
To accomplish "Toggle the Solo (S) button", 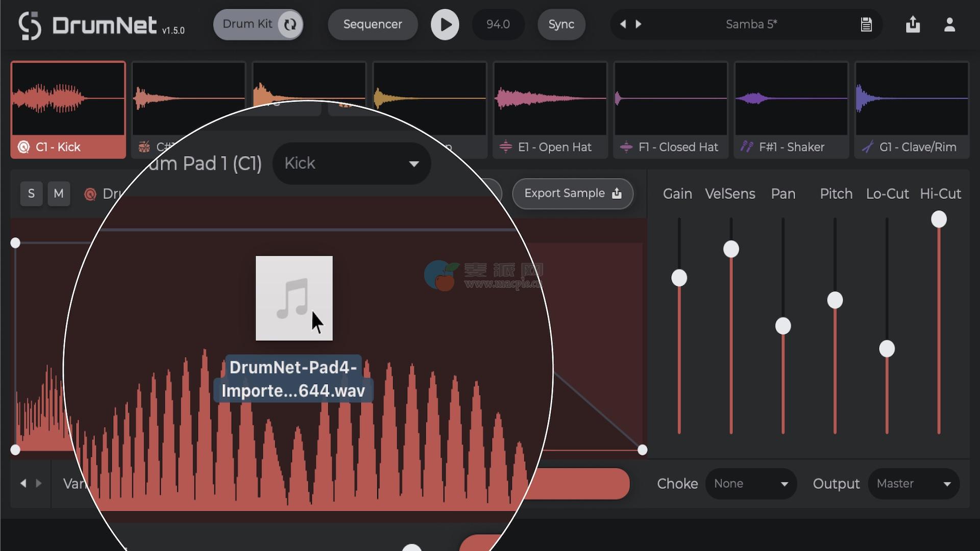I will pos(31,194).
